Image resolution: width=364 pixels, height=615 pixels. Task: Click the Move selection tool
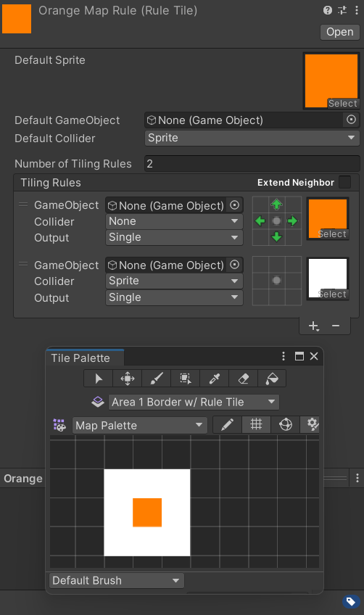[128, 379]
